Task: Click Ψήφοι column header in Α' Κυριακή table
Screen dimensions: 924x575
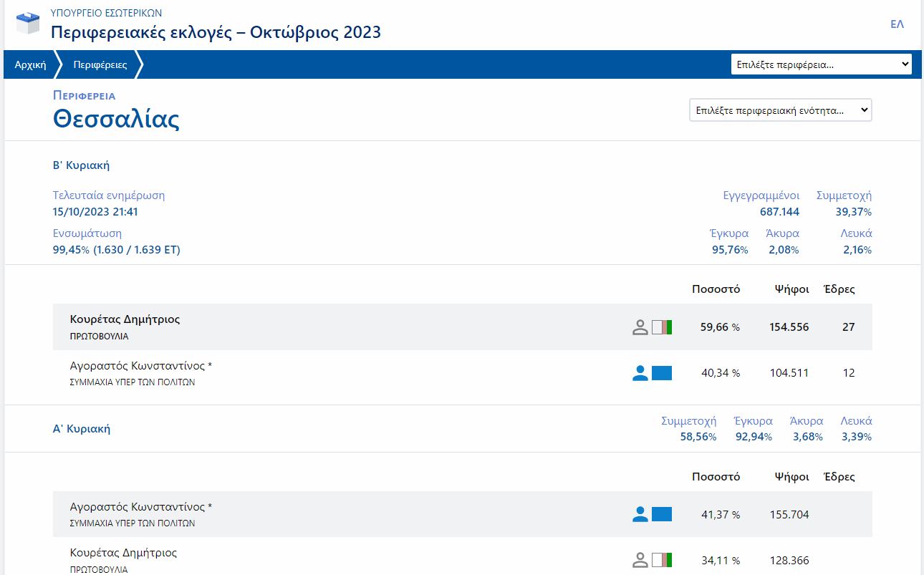Action: pos(792,476)
